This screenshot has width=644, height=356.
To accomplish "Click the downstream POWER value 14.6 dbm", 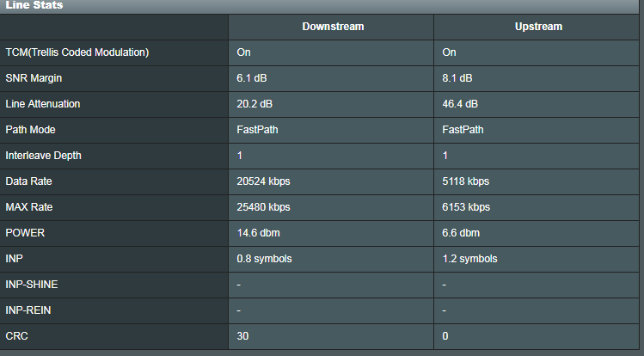I will (258, 233).
